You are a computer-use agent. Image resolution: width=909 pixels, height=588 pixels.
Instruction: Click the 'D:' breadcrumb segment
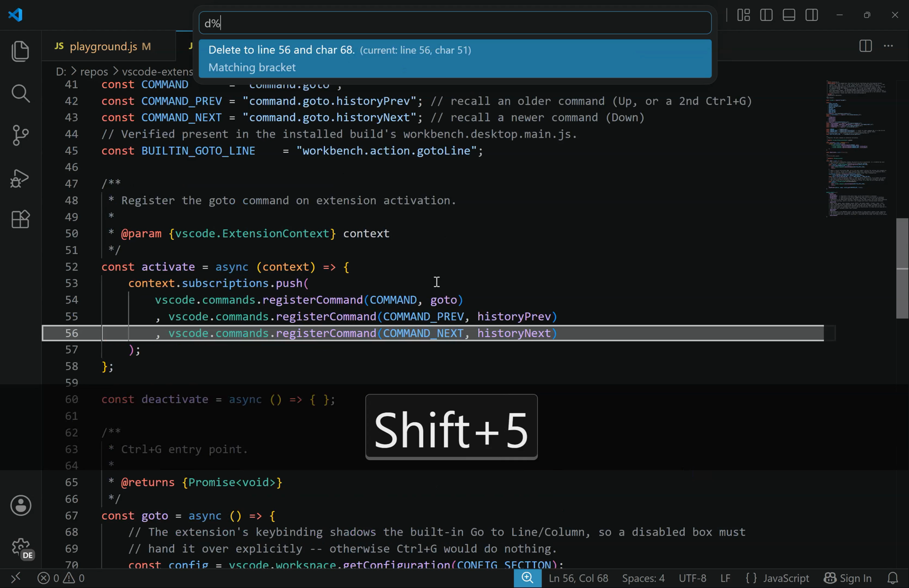click(x=61, y=71)
